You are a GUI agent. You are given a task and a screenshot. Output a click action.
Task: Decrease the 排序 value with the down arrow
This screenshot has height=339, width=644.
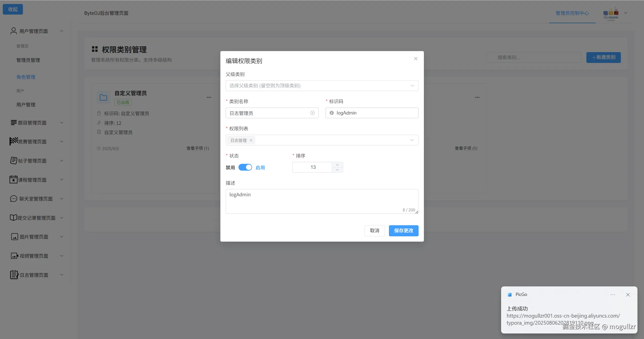(x=337, y=170)
